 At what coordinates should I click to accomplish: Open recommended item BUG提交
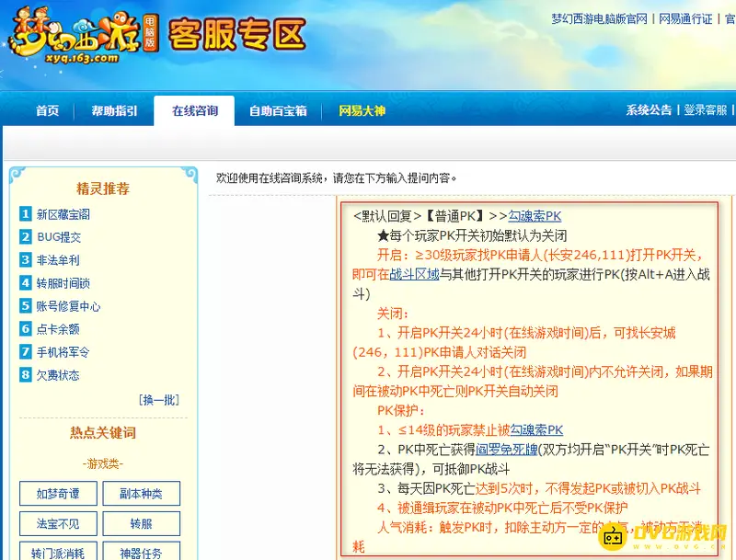pos(59,237)
